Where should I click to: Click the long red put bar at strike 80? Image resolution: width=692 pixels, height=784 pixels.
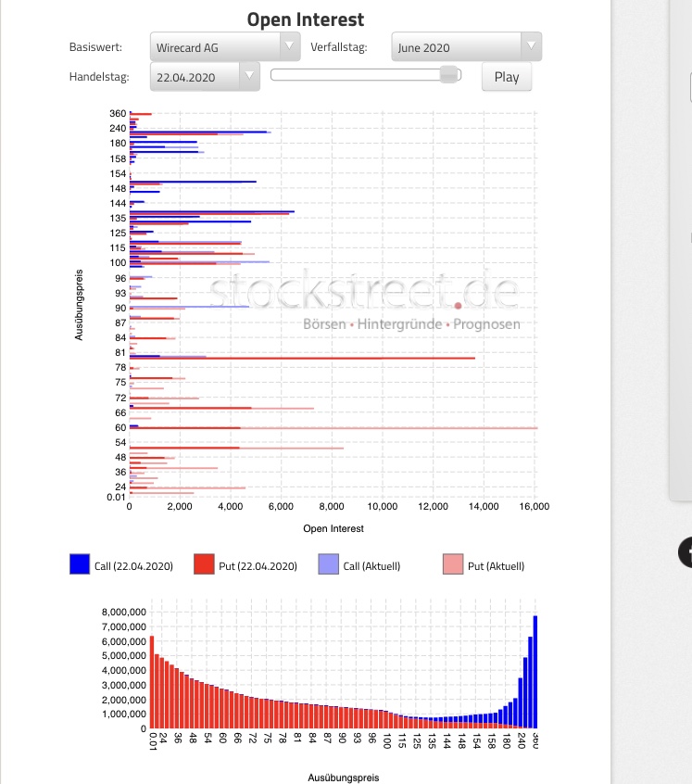(302, 358)
